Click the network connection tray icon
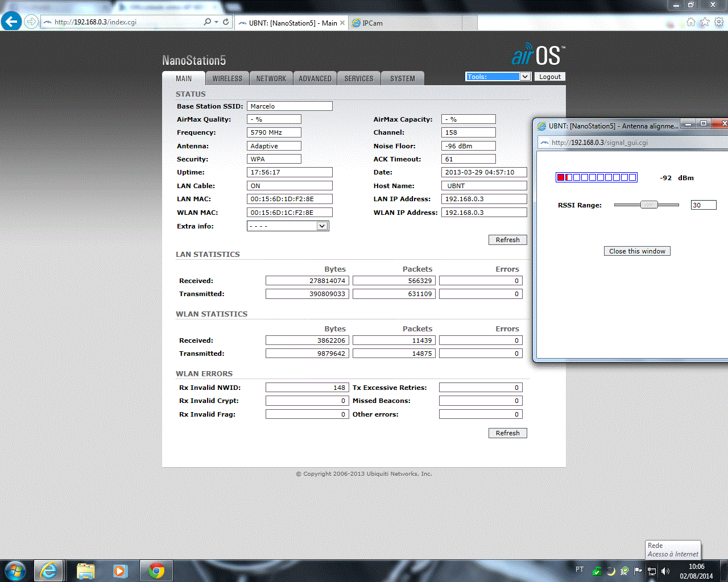Screen dimensions: 728x582 pos(652,571)
